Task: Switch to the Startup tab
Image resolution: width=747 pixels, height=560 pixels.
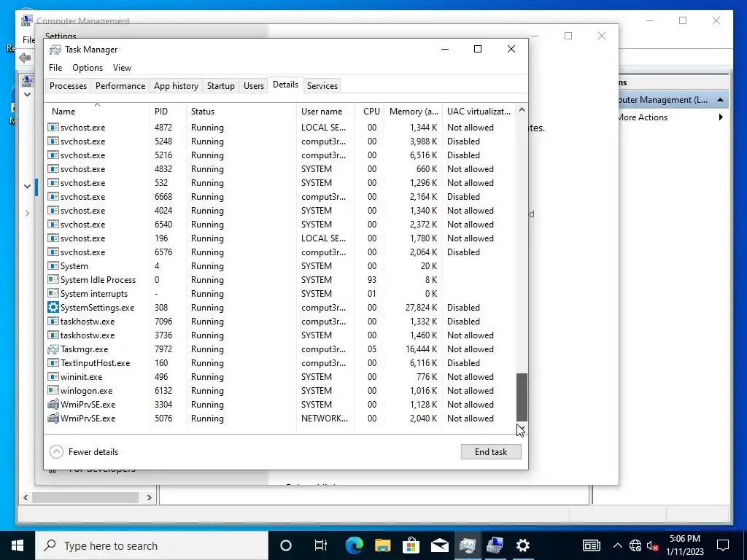Action: pyautogui.click(x=220, y=86)
